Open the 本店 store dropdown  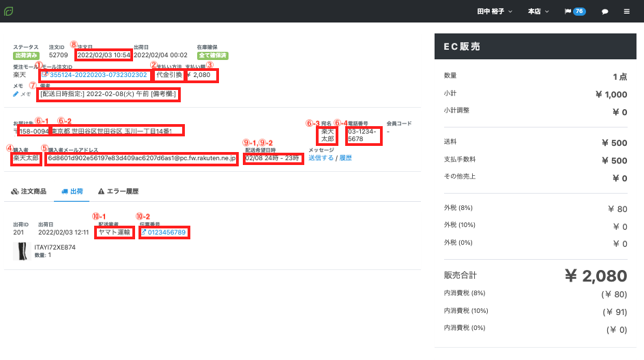(x=538, y=12)
